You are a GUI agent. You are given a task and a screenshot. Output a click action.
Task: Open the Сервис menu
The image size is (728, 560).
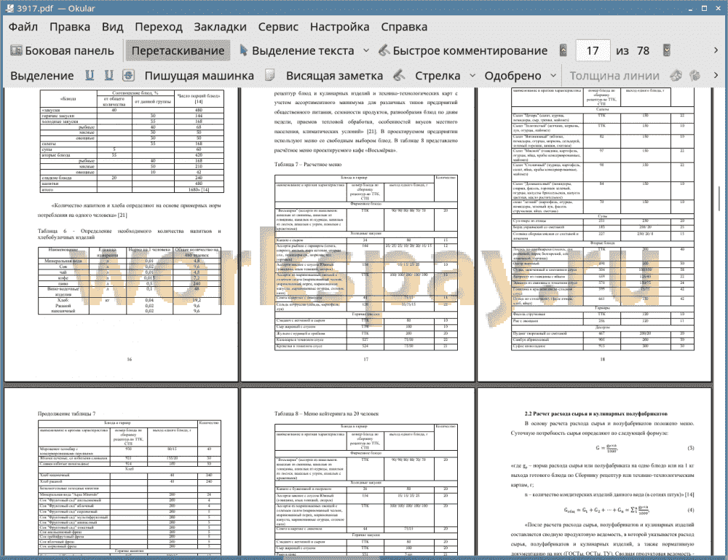pyautogui.click(x=278, y=27)
